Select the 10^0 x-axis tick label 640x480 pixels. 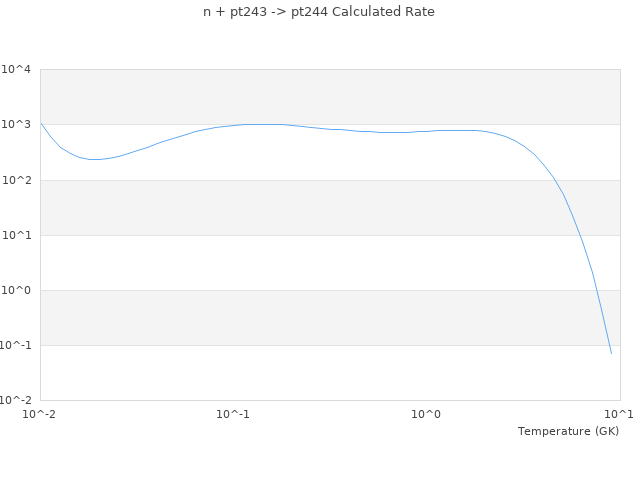[426, 413]
